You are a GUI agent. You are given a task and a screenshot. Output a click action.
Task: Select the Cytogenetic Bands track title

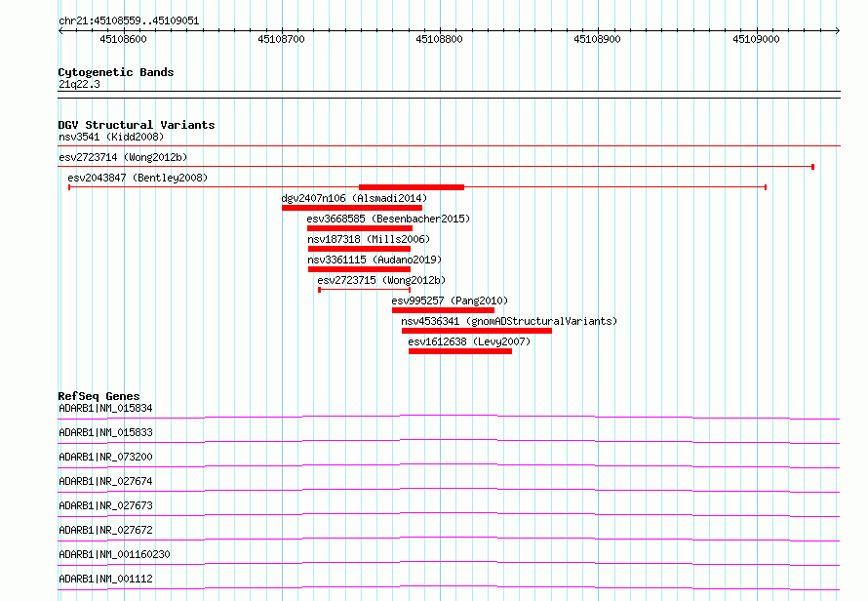click(x=116, y=72)
